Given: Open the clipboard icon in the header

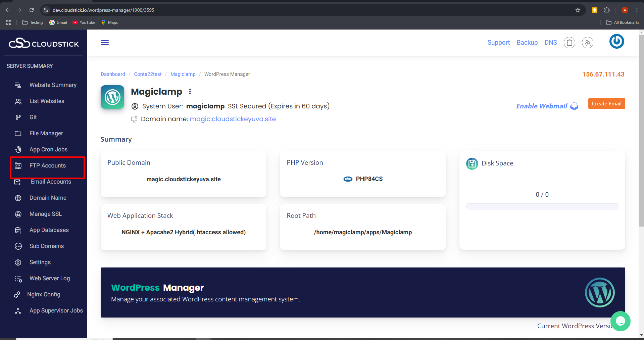Looking at the screenshot, I should coord(569,43).
